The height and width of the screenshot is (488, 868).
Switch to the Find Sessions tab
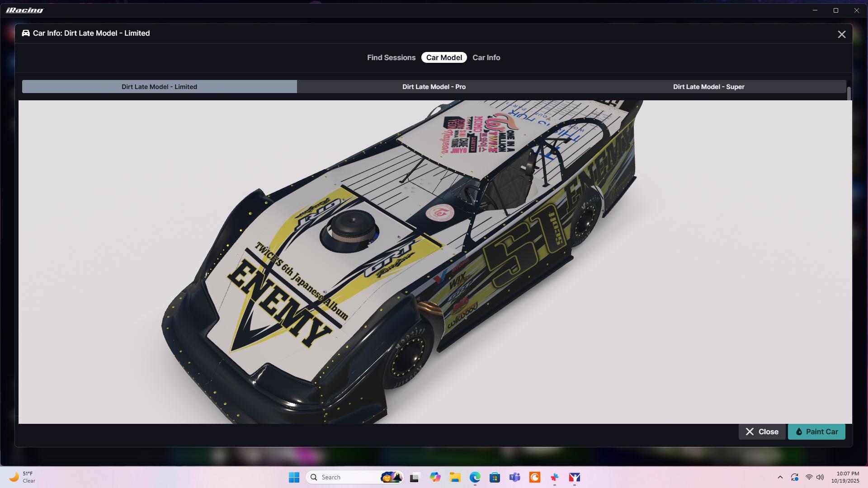pyautogui.click(x=391, y=57)
